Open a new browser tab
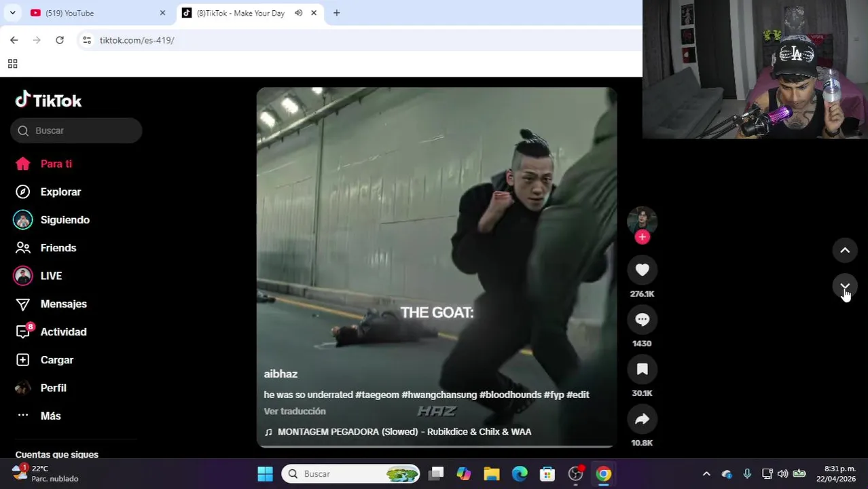This screenshot has width=868, height=489. (x=336, y=13)
